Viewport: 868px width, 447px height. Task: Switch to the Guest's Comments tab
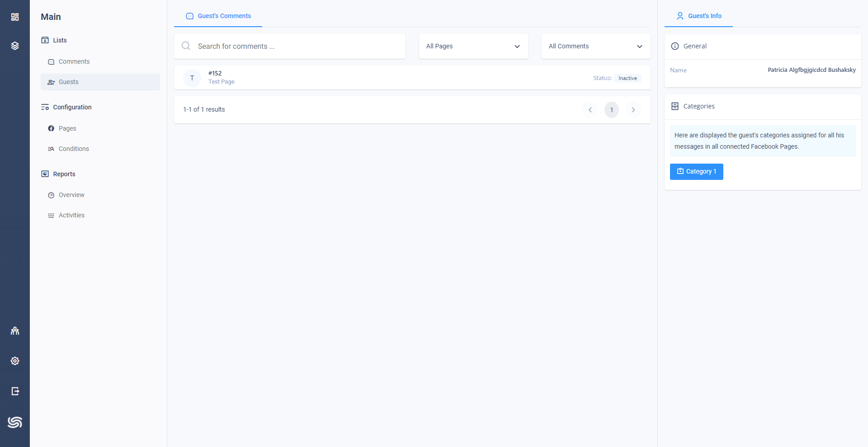pos(218,16)
